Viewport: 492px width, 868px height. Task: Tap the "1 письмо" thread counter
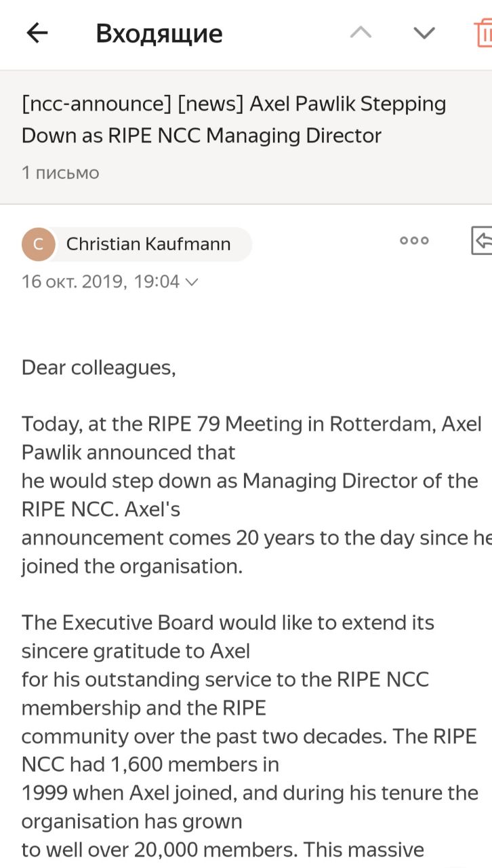(60, 173)
